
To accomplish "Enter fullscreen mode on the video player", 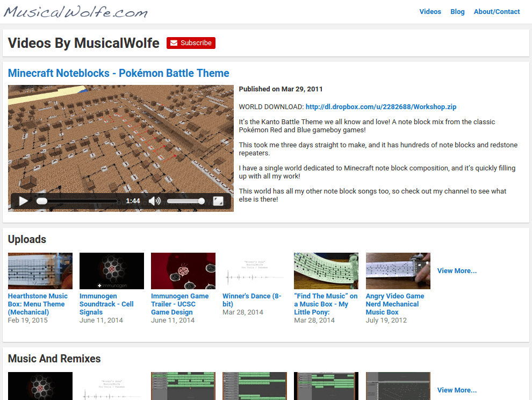I will point(219,201).
